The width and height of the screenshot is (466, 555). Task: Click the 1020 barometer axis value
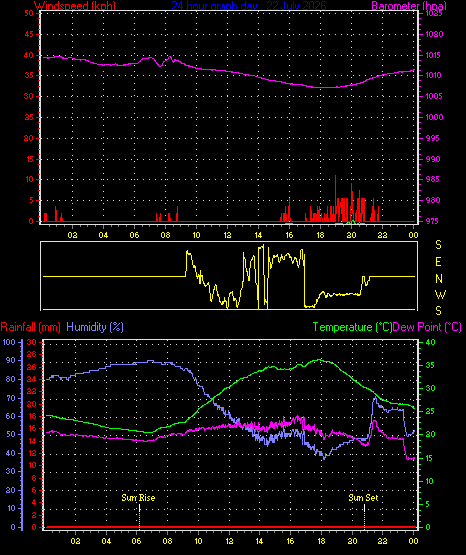434,34
